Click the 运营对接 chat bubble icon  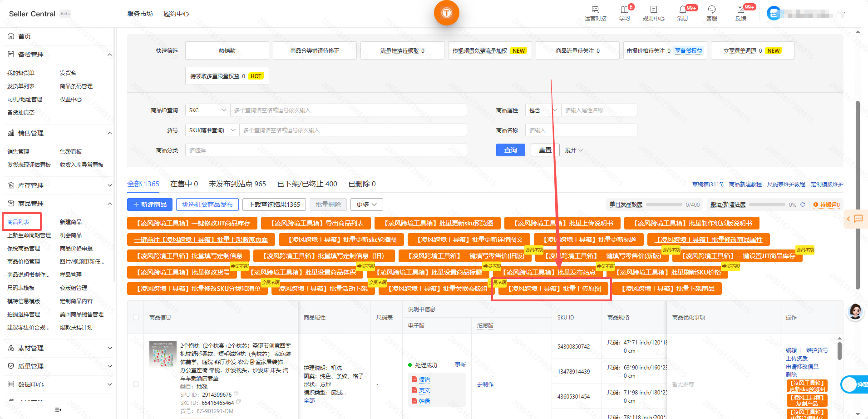click(595, 10)
